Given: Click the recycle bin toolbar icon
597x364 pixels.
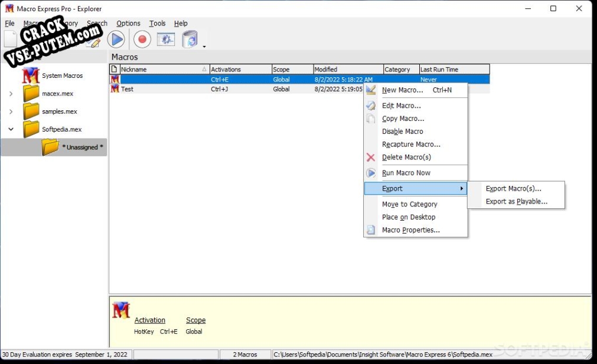Looking at the screenshot, I should click(x=190, y=39).
